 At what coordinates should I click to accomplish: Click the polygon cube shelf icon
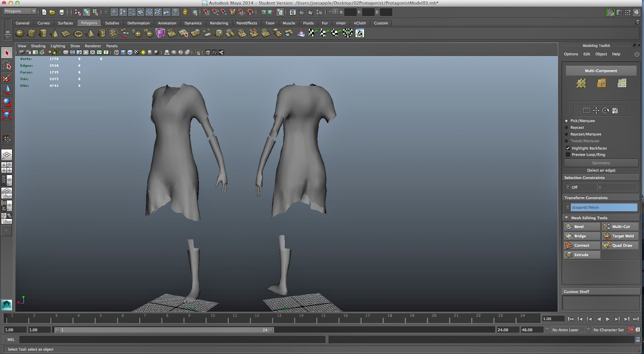pyautogui.click(x=31, y=33)
